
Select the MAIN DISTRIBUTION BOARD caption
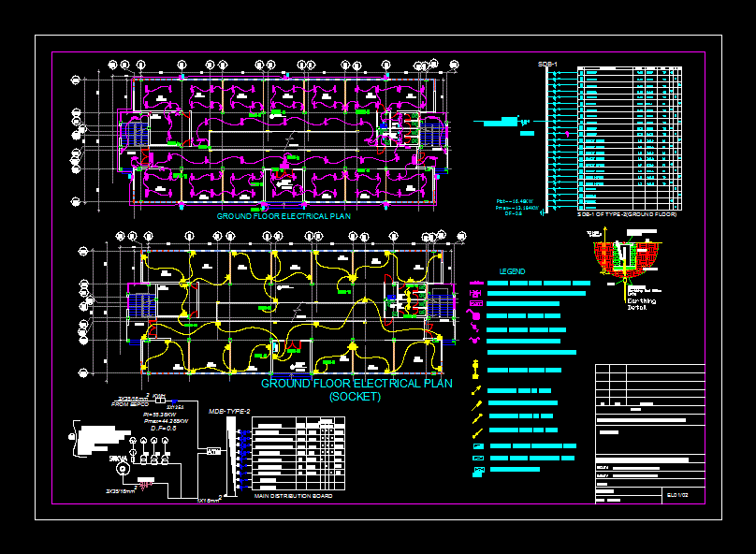pyautogui.click(x=293, y=496)
